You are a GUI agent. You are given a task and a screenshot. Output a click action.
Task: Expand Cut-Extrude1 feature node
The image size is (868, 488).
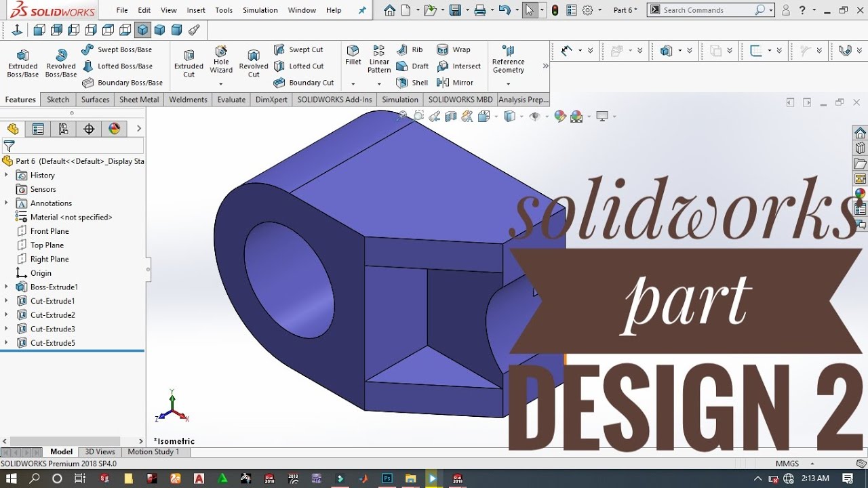click(6, 301)
